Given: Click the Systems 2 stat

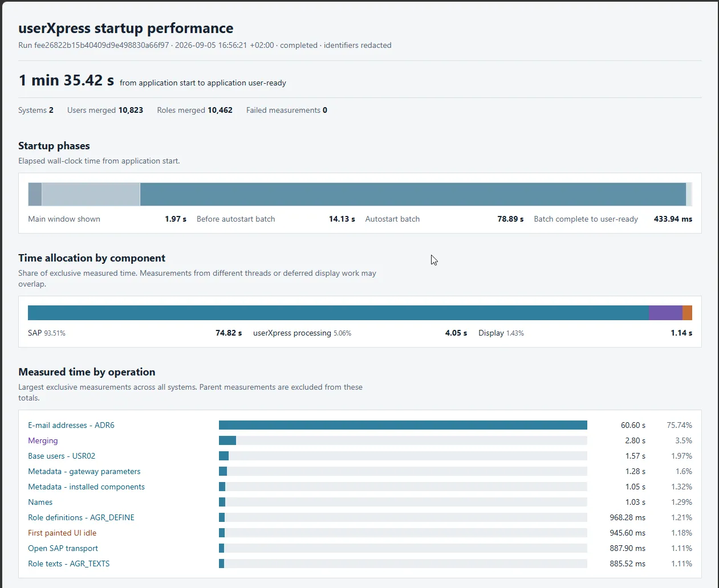Looking at the screenshot, I should click(36, 110).
